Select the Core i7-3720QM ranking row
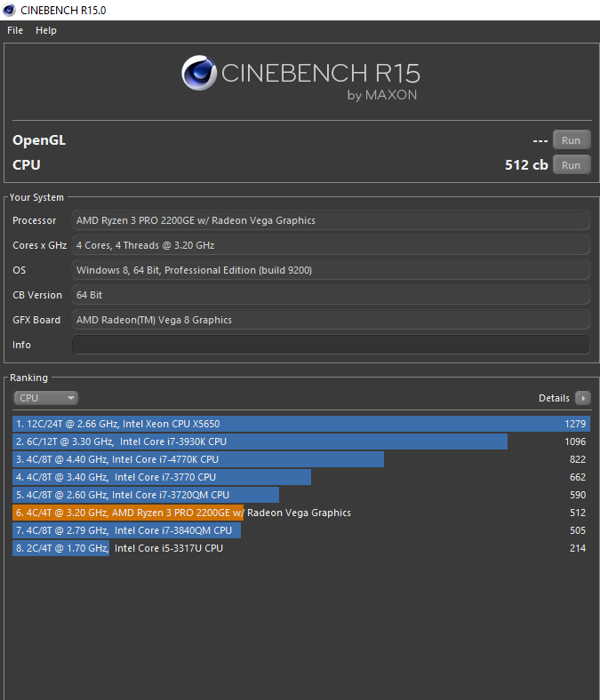Screen dimensions: 600x700 click(301, 495)
